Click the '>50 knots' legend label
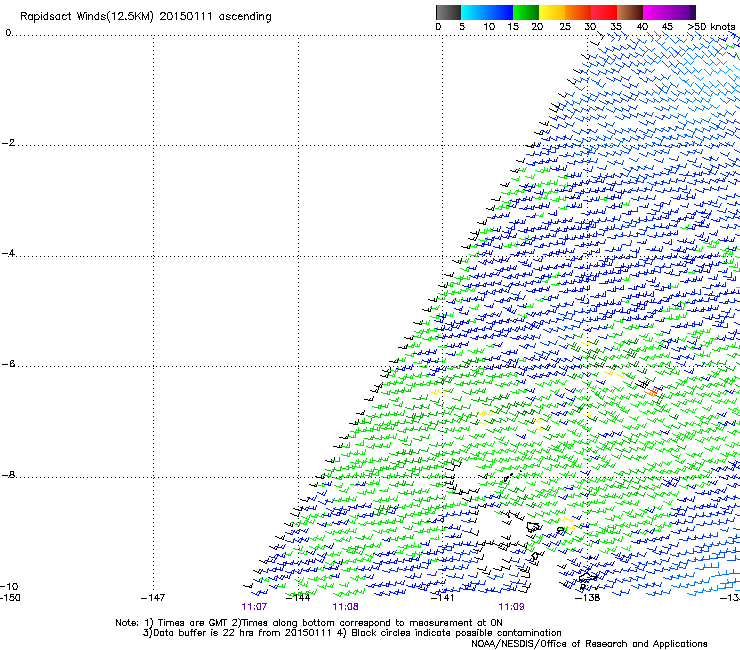This screenshot has width=740, height=650. (x=711, y=26)
